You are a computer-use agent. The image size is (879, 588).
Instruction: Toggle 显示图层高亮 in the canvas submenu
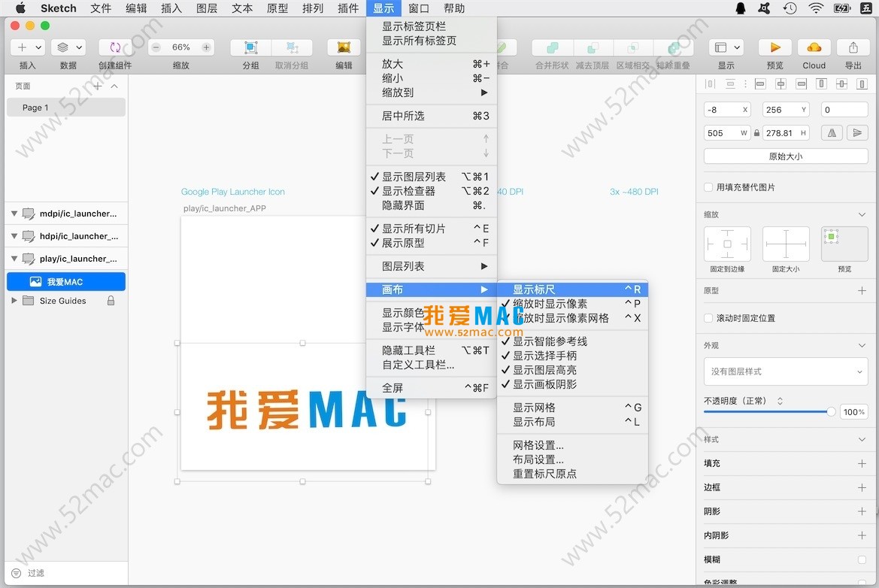(572, 370)
